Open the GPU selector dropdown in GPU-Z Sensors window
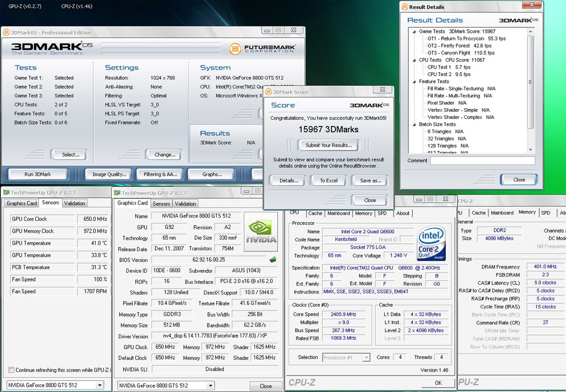The width and height of the screenshot is (566, 392). (x=100, y=385)
